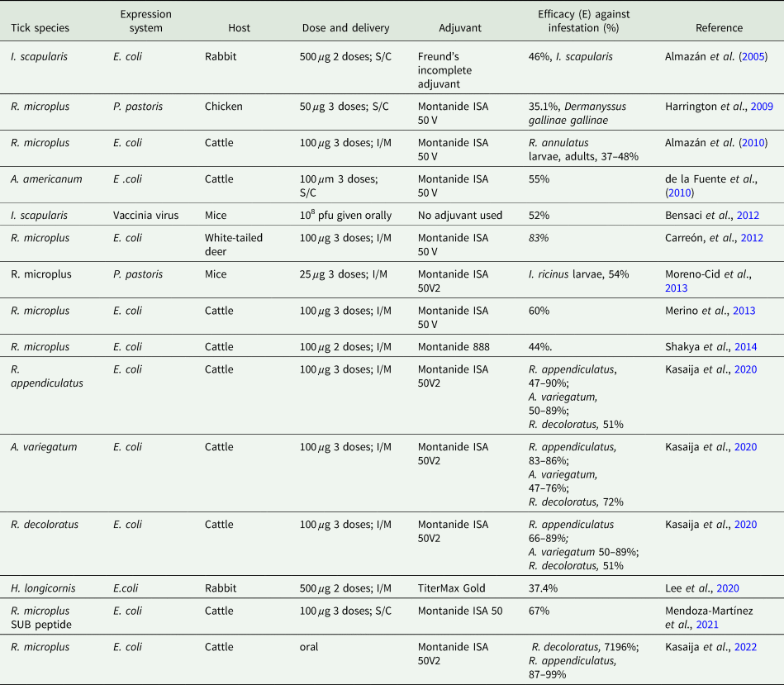Screen dimensions: 784x685
Task: Follow the Shakya et al. 2014 link
Action: point(745,347)
